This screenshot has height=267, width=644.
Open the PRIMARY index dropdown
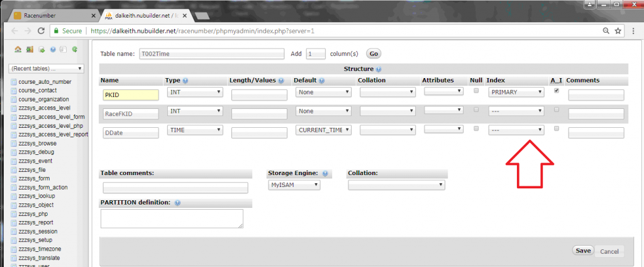point(516,92)
